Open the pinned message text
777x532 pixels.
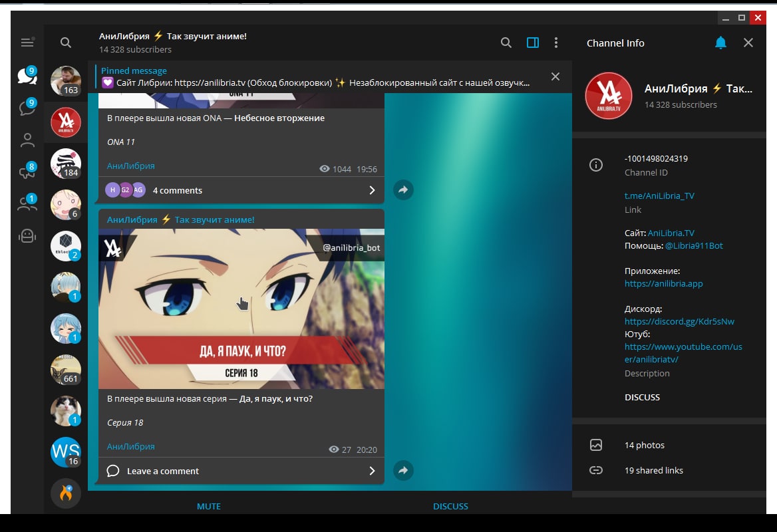(315, 82)
